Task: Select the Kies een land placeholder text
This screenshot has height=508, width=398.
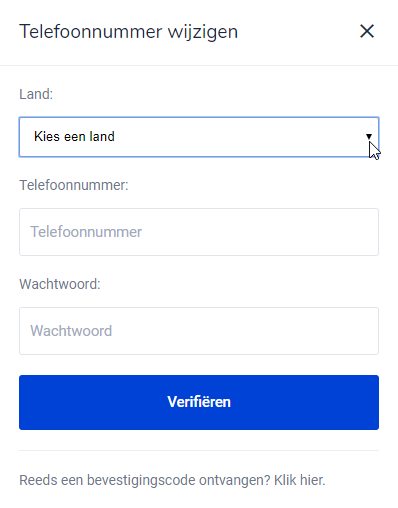Action: [74, 136]
